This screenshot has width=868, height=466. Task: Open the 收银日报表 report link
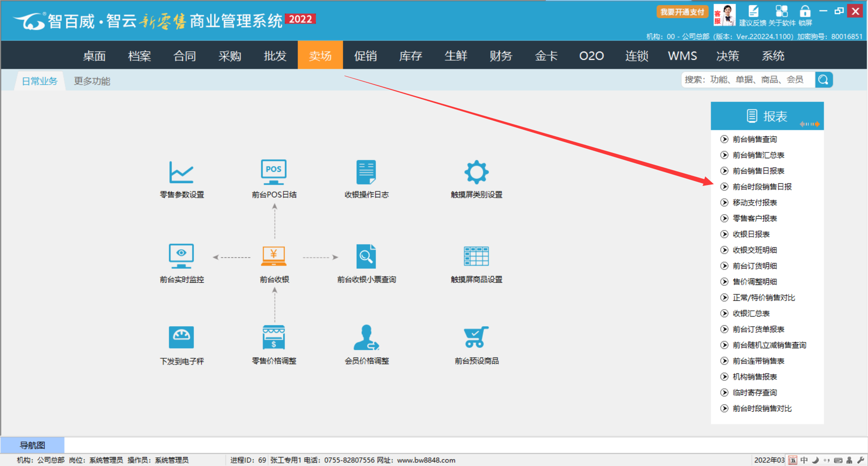tap(751, 234)
